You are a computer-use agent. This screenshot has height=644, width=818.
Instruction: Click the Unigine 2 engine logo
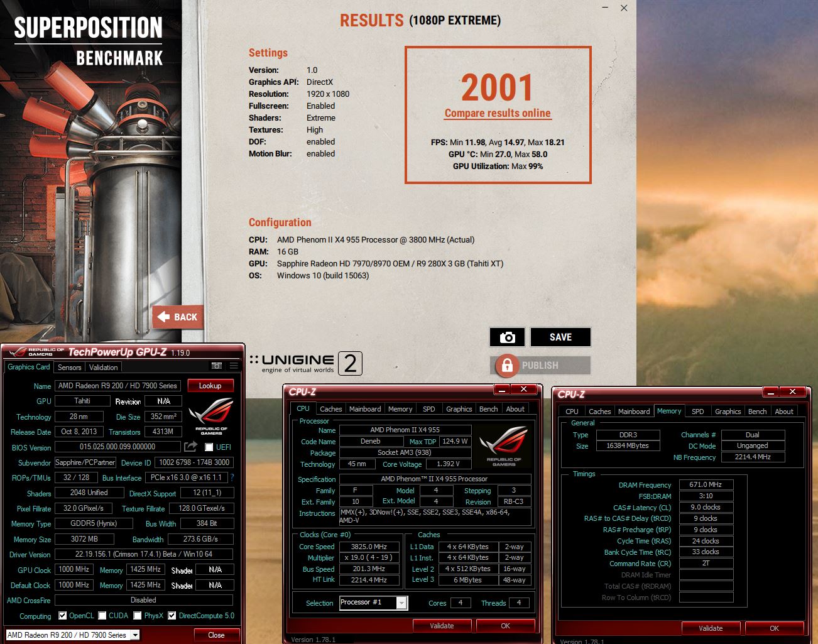point(306,363)
